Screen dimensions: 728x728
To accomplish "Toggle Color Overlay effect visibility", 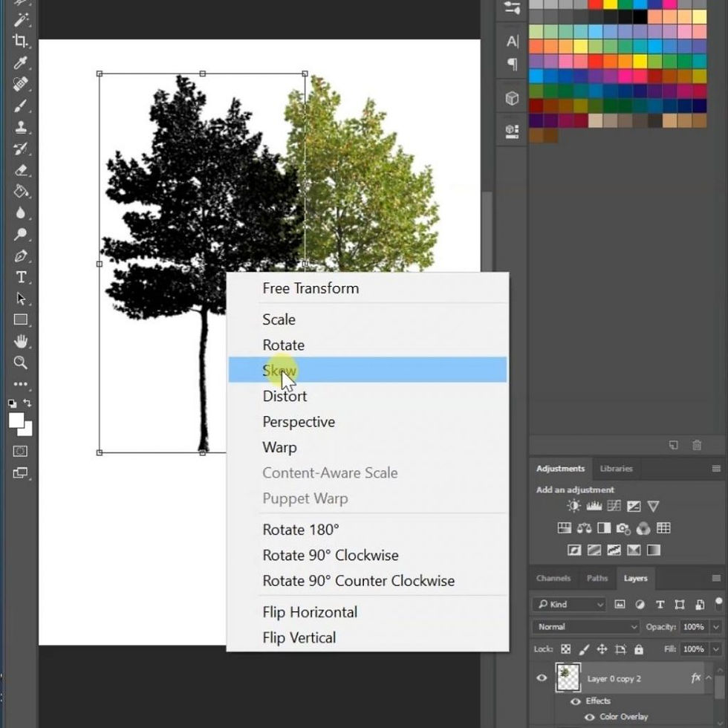I will point(590,717).
